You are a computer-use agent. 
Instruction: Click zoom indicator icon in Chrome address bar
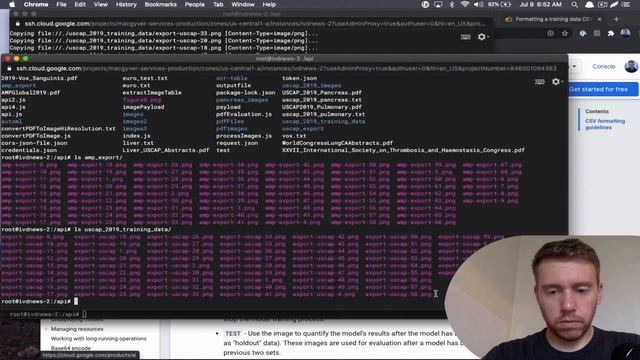tap(551, 33)
